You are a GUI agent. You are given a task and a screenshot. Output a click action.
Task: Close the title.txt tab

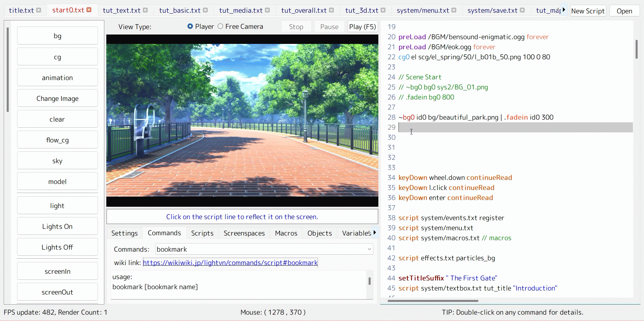coord(39,10)
